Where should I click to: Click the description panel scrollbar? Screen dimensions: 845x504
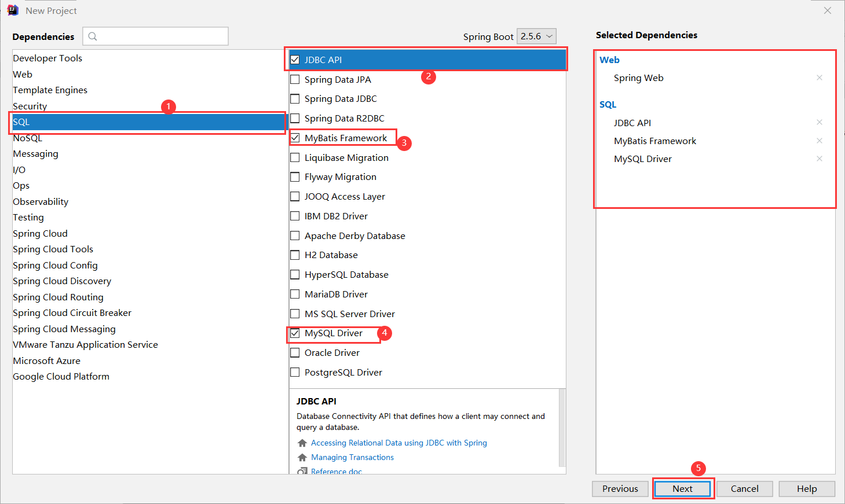click(561, 427)
